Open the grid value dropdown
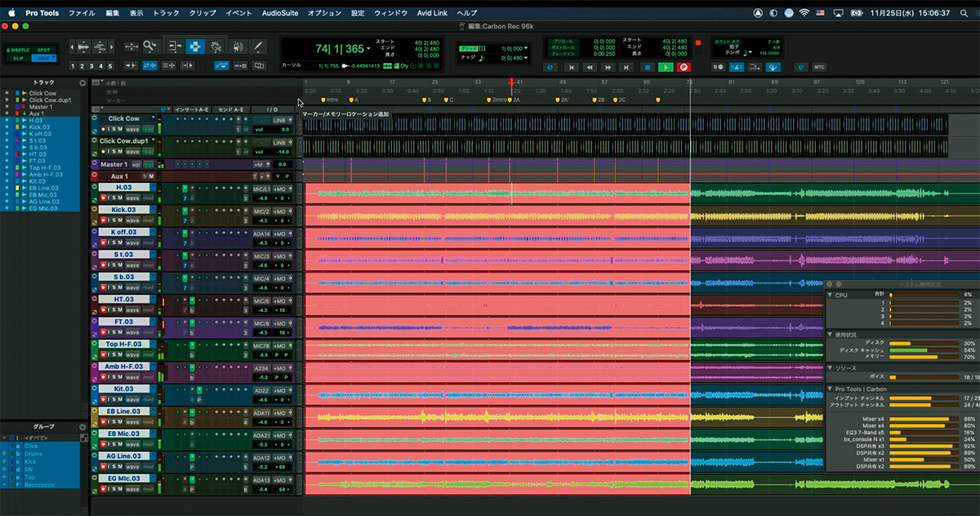 tap(525, 48)
